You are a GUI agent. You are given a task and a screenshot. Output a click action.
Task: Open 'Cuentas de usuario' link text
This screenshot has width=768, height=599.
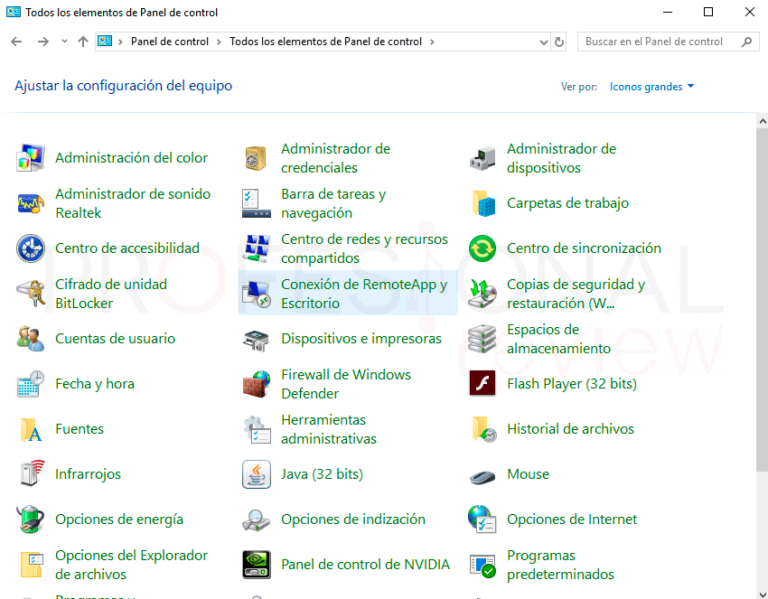pos(115,338)
